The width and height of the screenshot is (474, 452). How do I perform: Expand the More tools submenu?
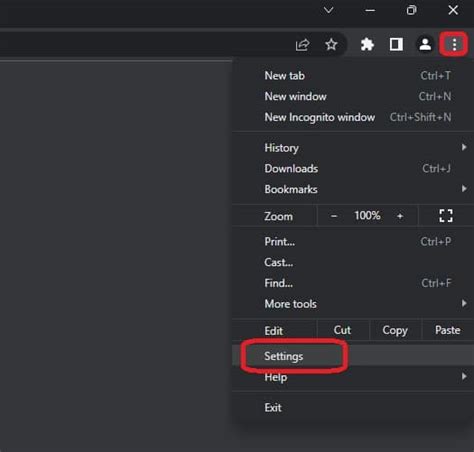[353, 304]
